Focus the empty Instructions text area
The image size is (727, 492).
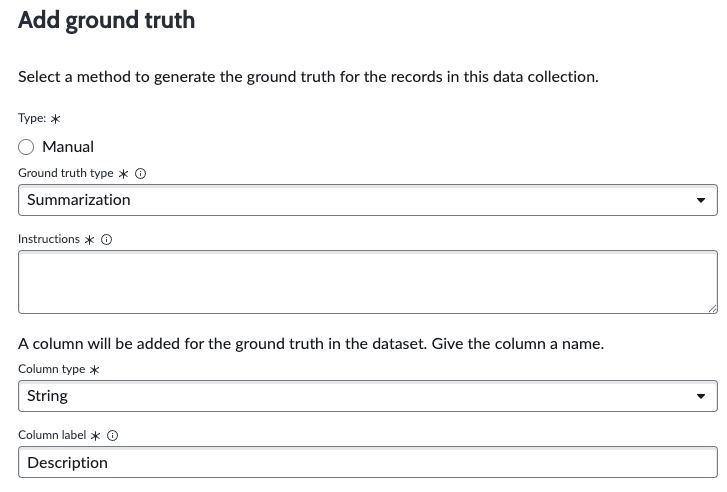(368, 282)
